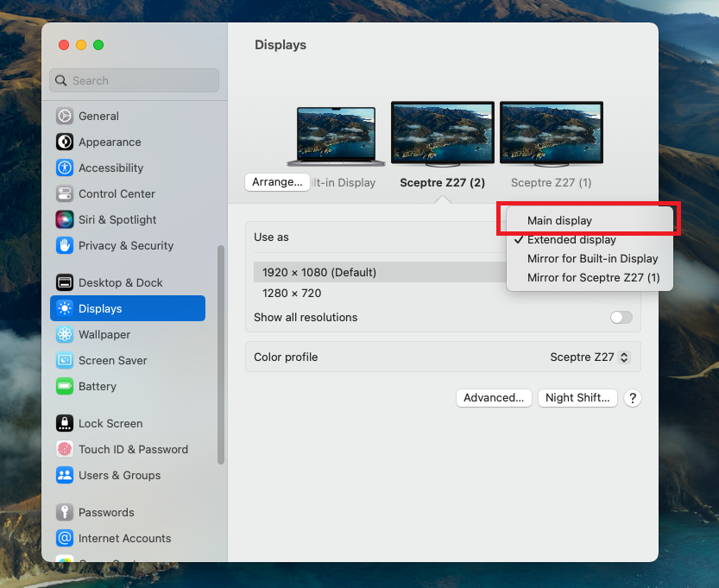Pick Mirror for Sceptre Z27 (1) option
719x588 pixels.
593,278
